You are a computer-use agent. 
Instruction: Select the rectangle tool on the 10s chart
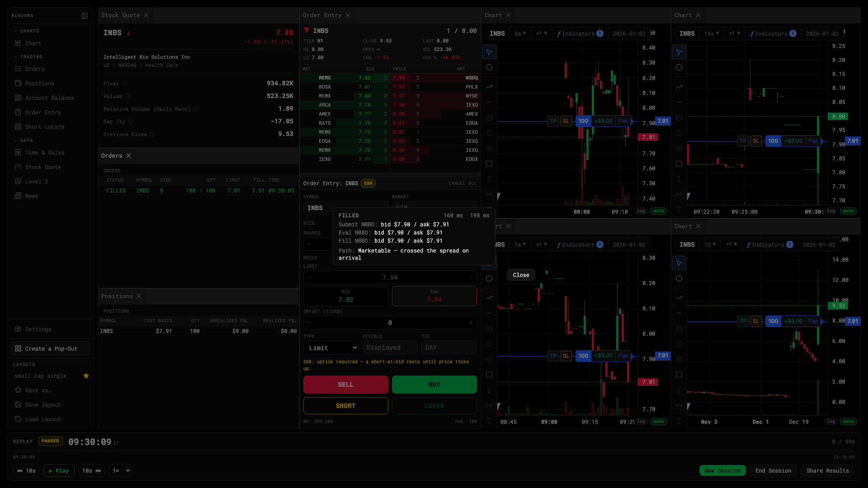pos(679,164)
